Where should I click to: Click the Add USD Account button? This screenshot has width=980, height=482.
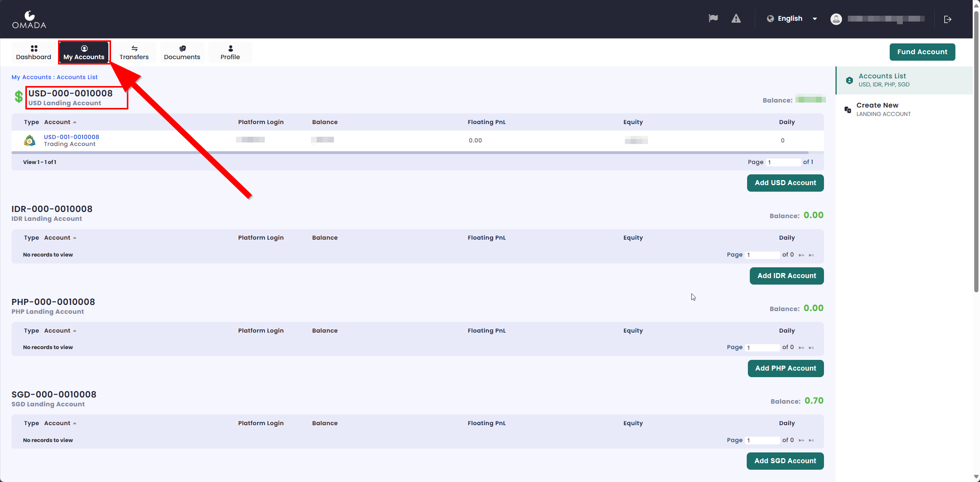click(785, 183)
